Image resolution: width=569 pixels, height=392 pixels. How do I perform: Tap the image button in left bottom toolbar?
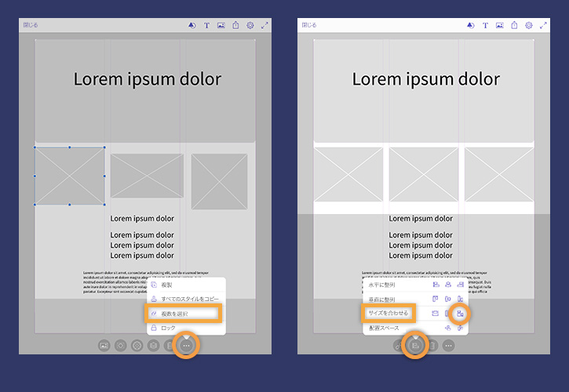(x=104, y=346)
